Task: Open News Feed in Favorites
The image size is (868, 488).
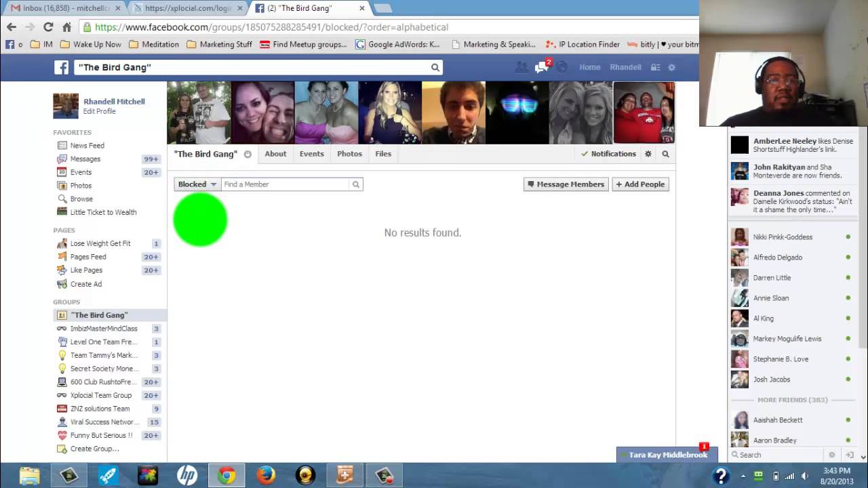Action: click(87, 145)
